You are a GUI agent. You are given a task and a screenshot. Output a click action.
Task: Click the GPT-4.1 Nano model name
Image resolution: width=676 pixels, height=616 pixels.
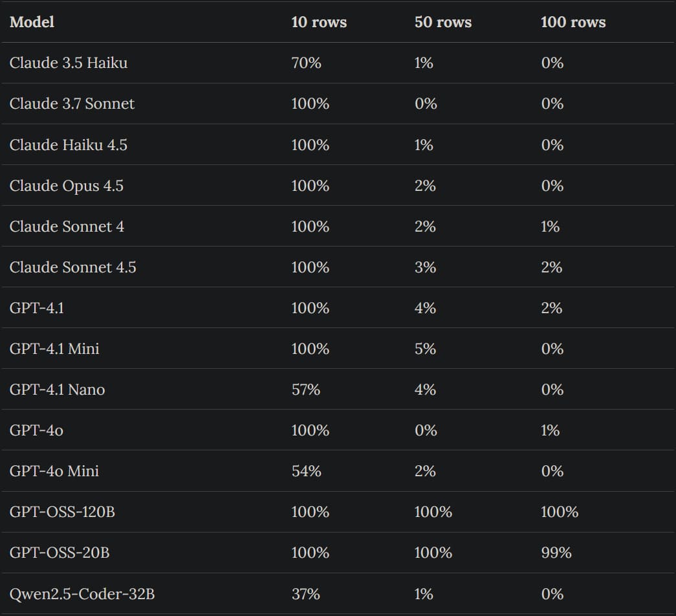click(x=57, y=390)
